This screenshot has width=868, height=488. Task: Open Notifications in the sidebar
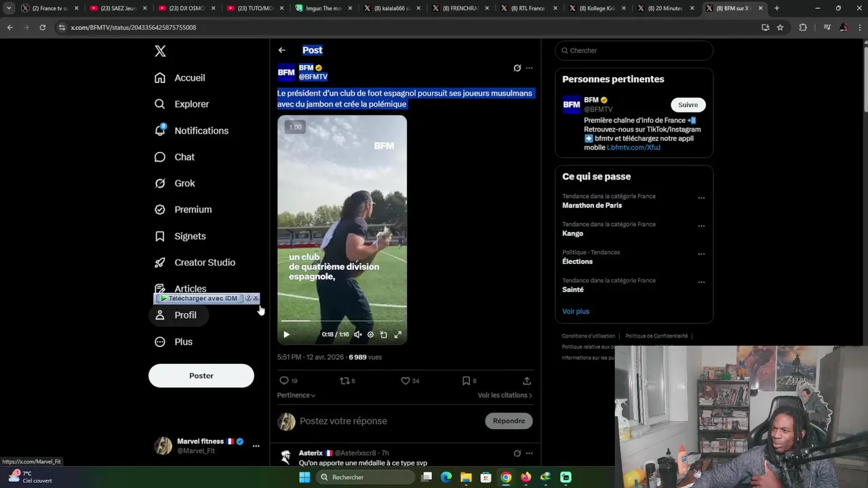point(191,131)
